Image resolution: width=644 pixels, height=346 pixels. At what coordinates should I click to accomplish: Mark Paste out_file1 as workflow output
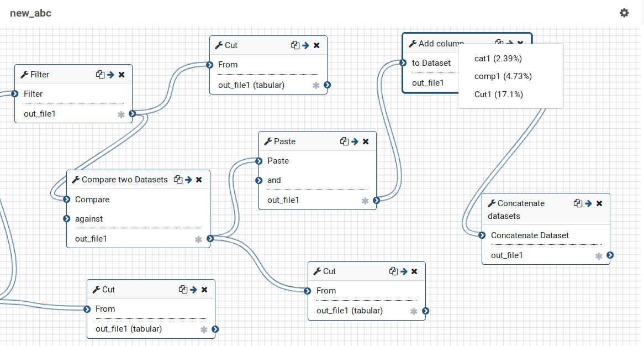(x=365, y=201)
